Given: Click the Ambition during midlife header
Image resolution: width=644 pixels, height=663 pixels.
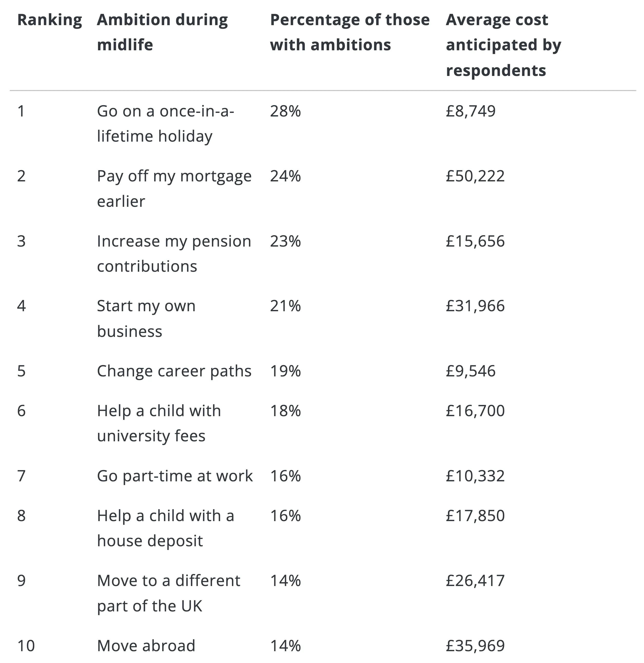Looking at the screenshot, I should click(162, 32).
